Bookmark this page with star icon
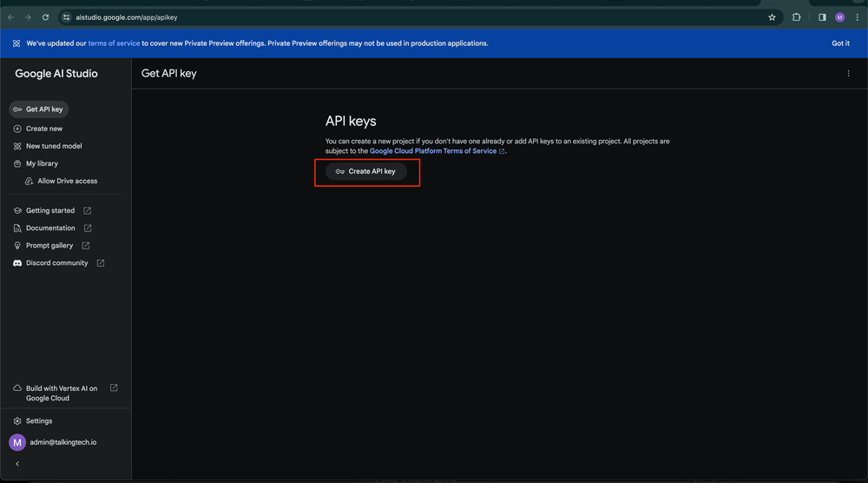The height and width of the screenshot is (483, 868). 772,17
